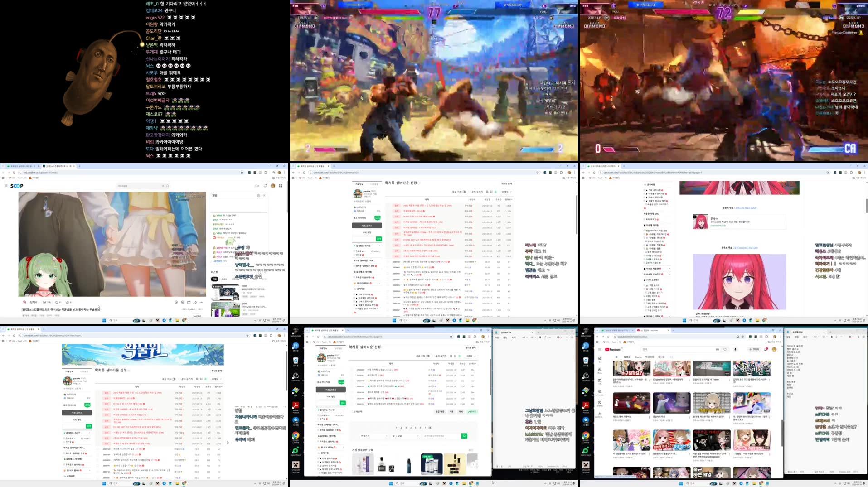Image resolution: width=868 pixels, height=487 pixels.
Task: Open the '랜덤미션' YouTube video thumbnail
Action: [x=752, y=368]
